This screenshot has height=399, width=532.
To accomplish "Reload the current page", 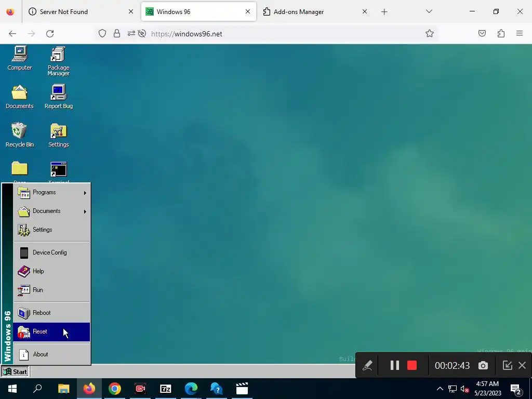I will pyautogui.click(x=50, y=34).
